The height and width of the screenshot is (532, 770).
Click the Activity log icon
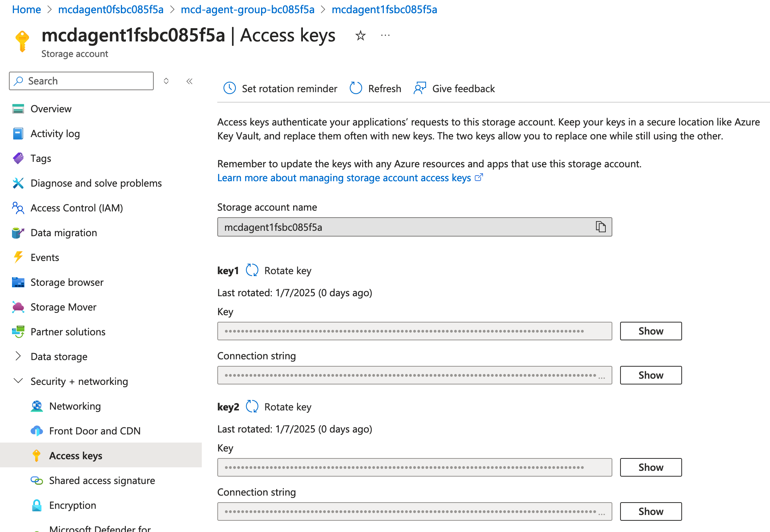[18, 134]
